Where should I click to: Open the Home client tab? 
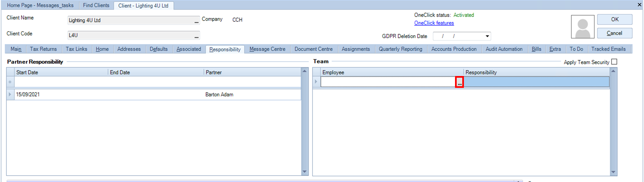coord(102,49)
